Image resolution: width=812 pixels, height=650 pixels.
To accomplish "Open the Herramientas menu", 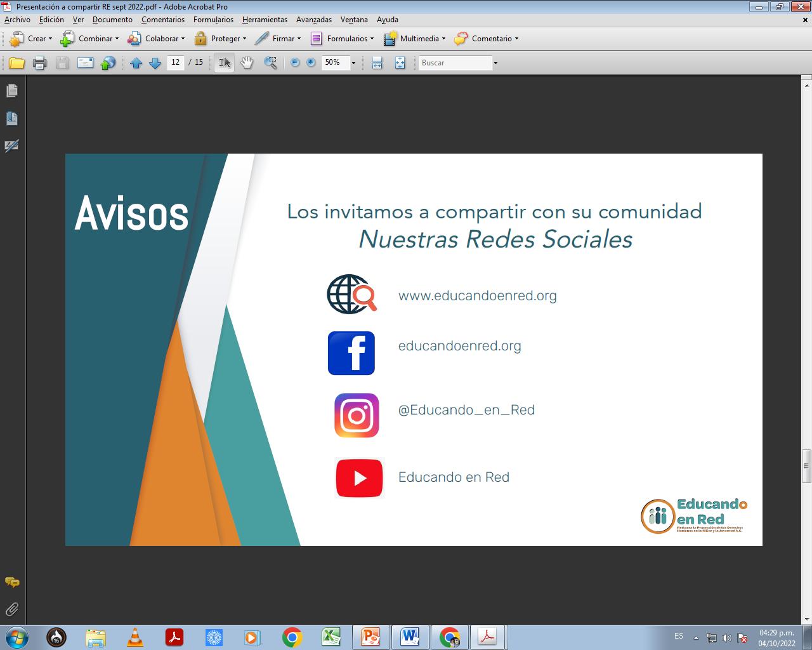I will [x=265, y=20].
